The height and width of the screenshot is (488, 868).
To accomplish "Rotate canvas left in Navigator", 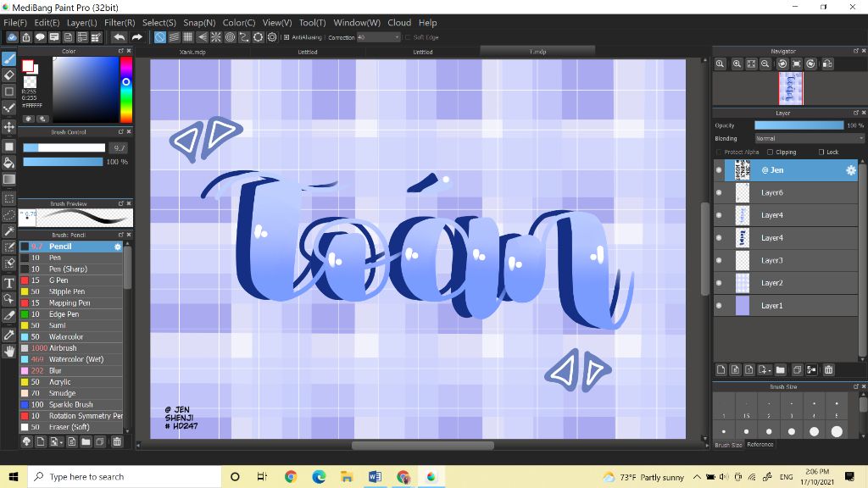I will 782,64.
